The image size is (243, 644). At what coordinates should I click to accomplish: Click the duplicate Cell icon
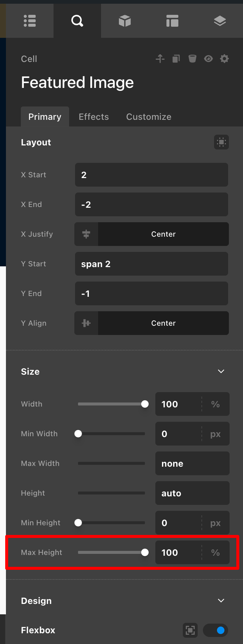[176, 59]
